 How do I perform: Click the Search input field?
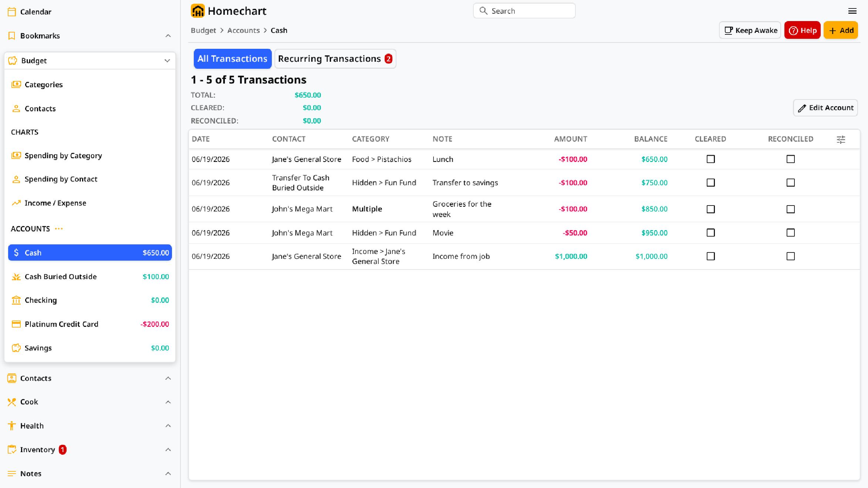click(524, 11)
